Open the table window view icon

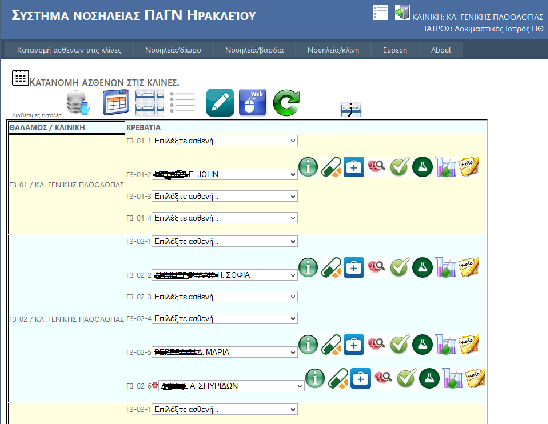(116, 102)
